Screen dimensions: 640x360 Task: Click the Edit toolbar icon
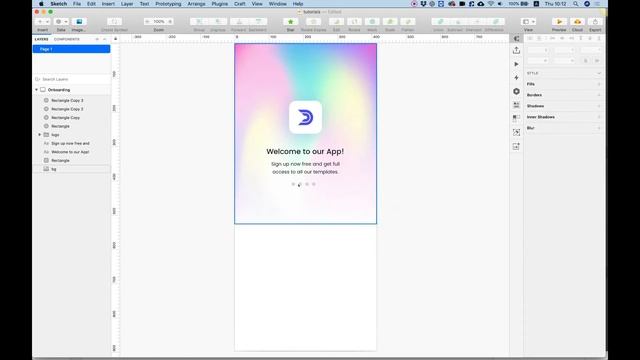point(336,22)
